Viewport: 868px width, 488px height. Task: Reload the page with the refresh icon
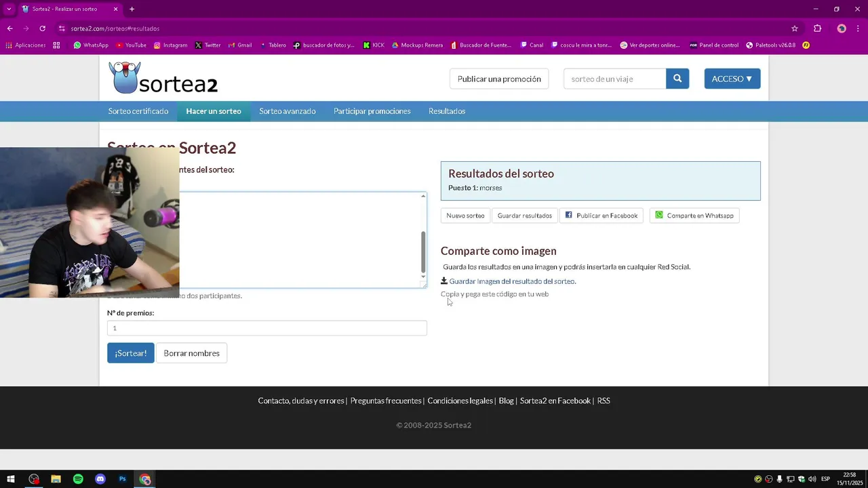42,28
